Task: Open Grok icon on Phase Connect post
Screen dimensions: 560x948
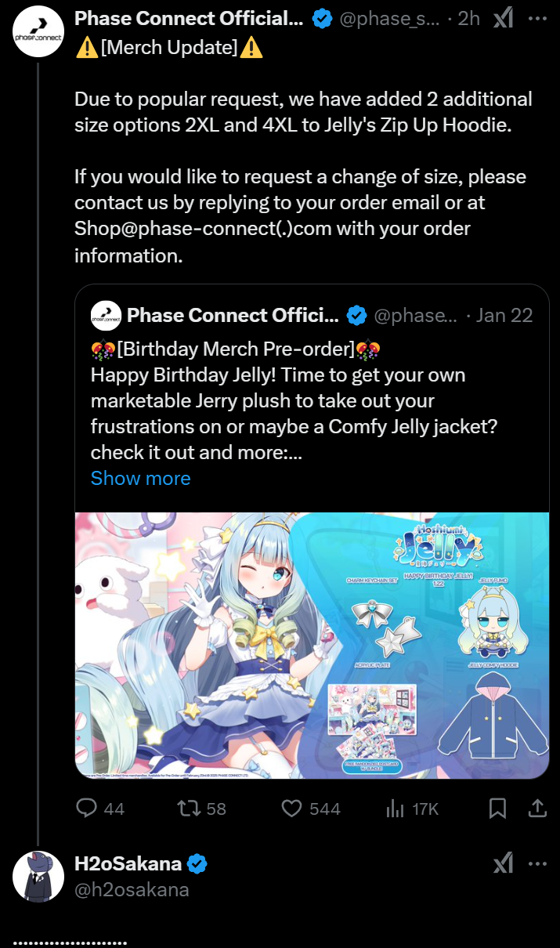Action: click(502, 19)
